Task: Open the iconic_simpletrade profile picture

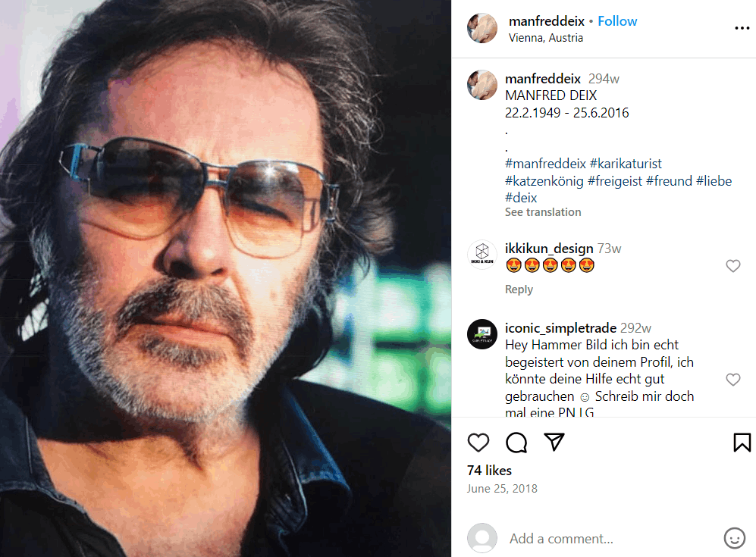Action: (x=482, y=334)
